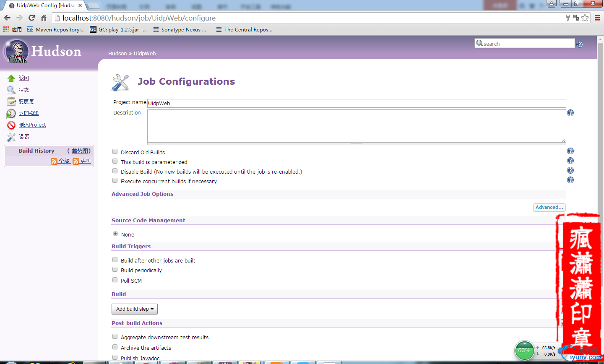Open Sonatype Nexus bookmark
Image resolution: width=604 pixels, height=364 pixels.
tap(180, 29)
